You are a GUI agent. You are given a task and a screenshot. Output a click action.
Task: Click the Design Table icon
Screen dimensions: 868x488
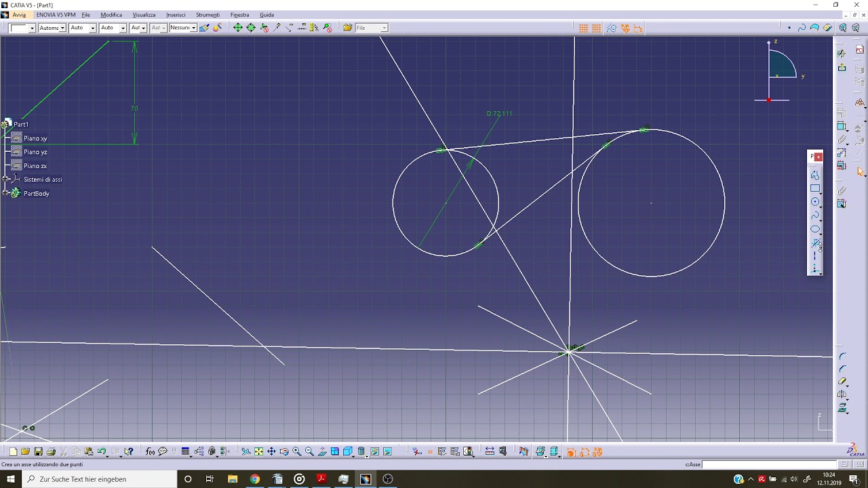pos(185,451)
